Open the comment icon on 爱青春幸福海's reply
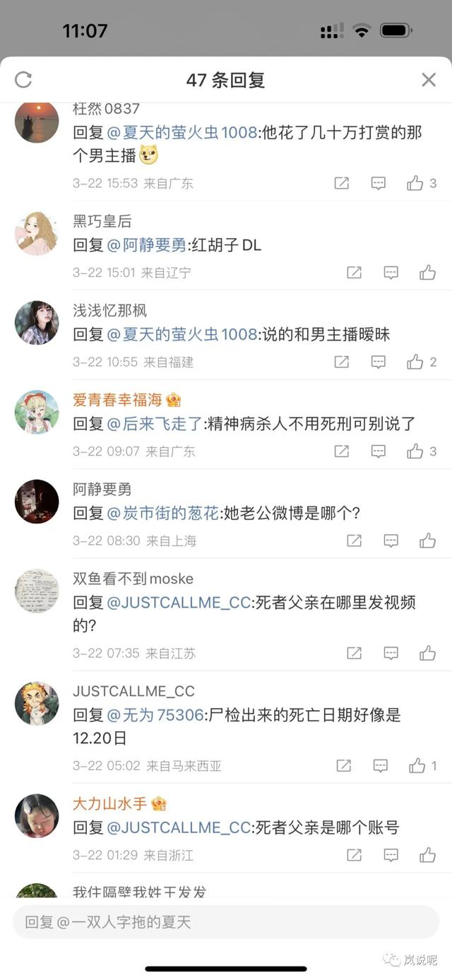Viewport: 452px width, 980px height. tap(379, 451)
